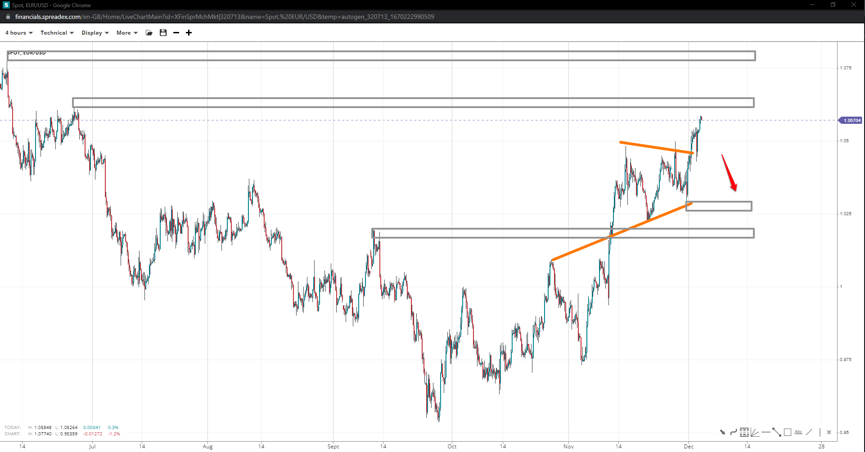The width and height of the screenshot is (865, 452).
Task: Select the horizontal line tool
Action: tap(766, 432)
